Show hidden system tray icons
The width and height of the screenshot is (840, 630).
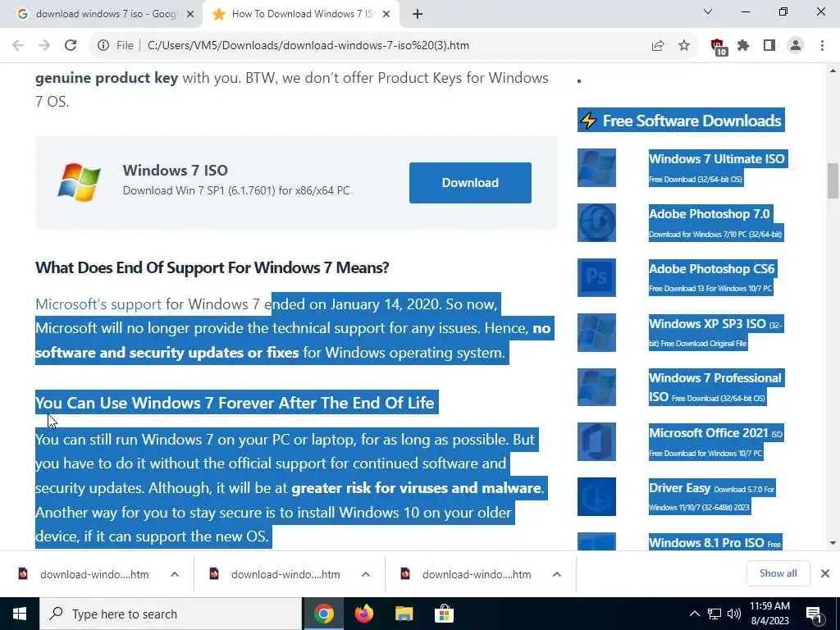[694, 614]
